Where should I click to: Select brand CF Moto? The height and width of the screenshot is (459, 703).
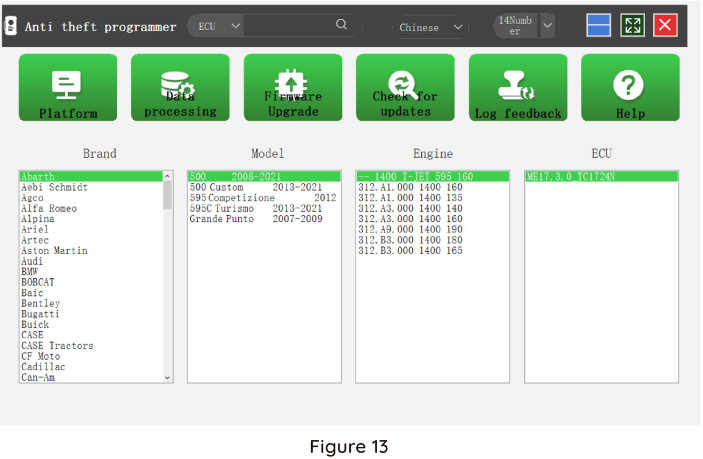(91, 355)
